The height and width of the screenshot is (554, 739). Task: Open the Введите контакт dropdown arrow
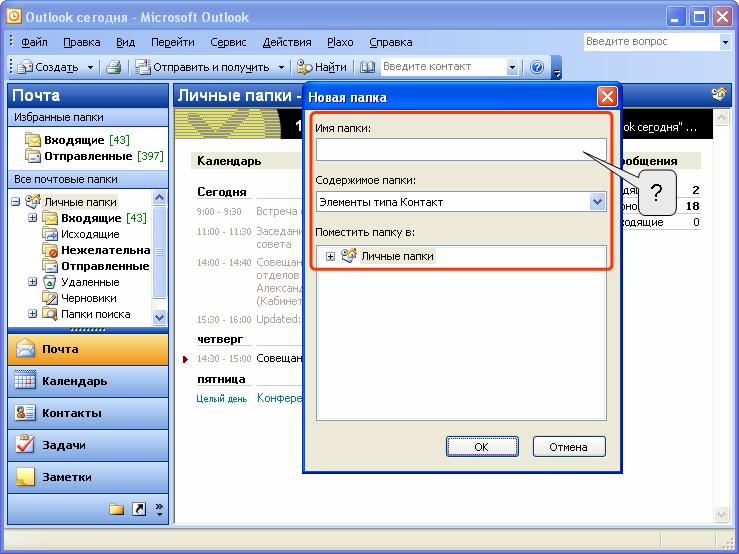[512, 67]
